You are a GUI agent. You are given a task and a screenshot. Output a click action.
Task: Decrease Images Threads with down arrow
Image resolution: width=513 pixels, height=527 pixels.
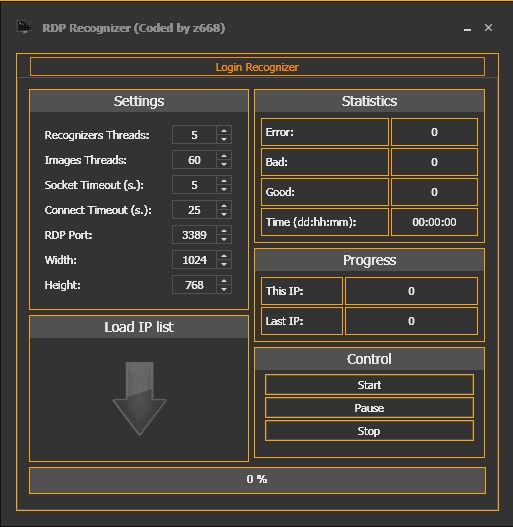(x=224, y=164)
